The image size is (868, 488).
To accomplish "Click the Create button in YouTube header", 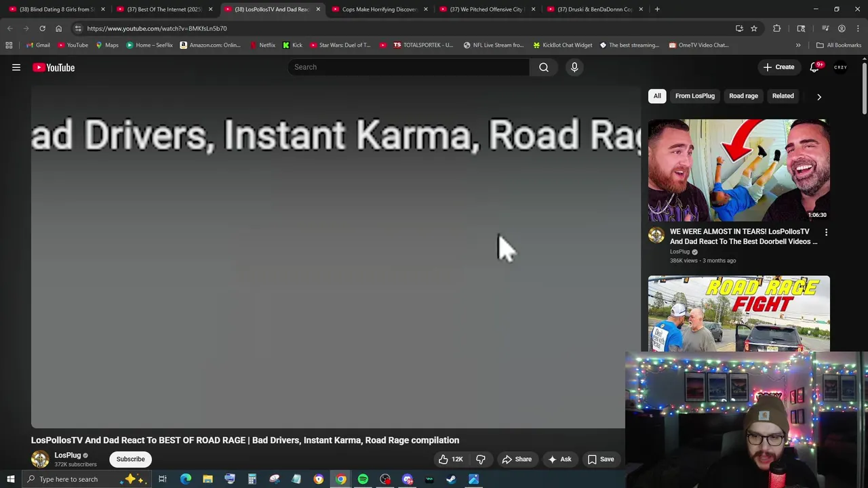I will (778, 67).
